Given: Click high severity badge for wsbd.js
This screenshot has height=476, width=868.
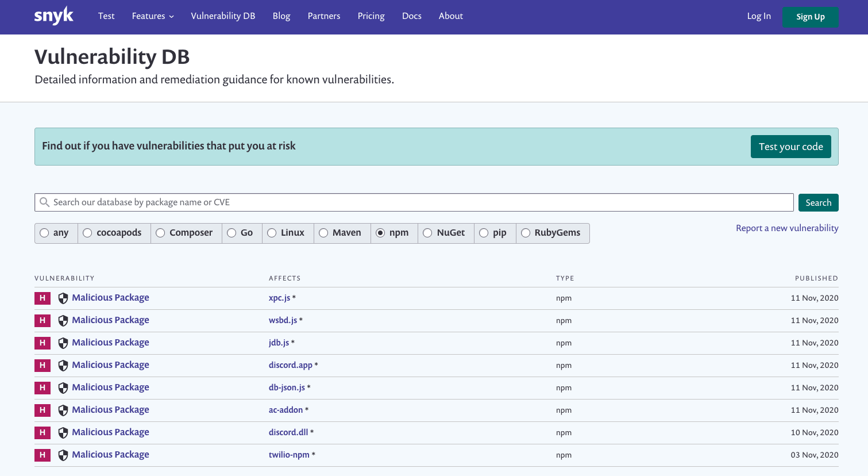Looking at the screenshot, I should coord(43,320).
